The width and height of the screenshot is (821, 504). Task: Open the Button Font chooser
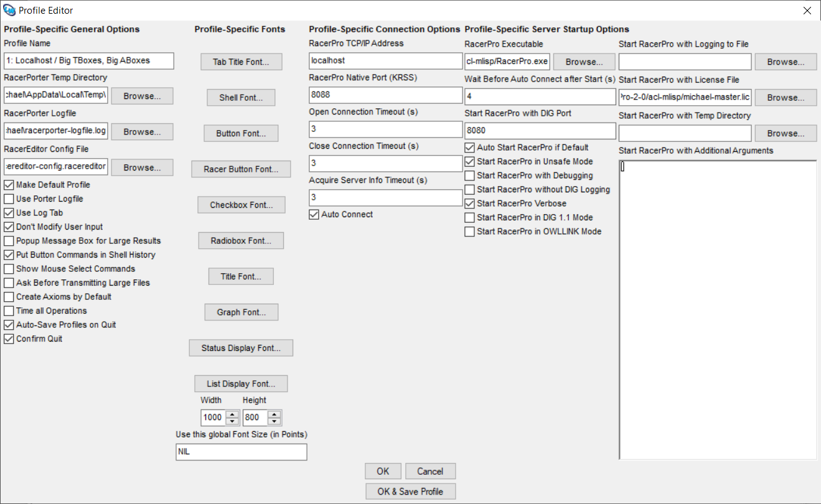(241, 133)
